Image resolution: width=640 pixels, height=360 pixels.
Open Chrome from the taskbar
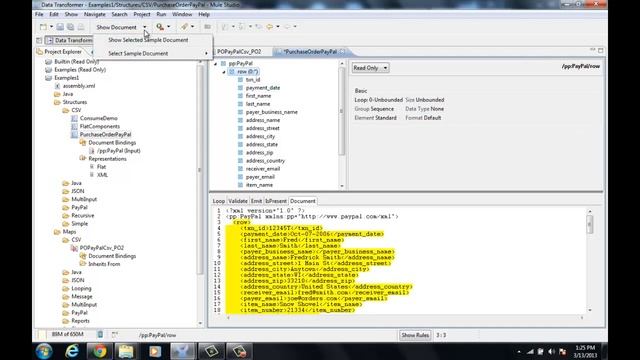(99, 351)
